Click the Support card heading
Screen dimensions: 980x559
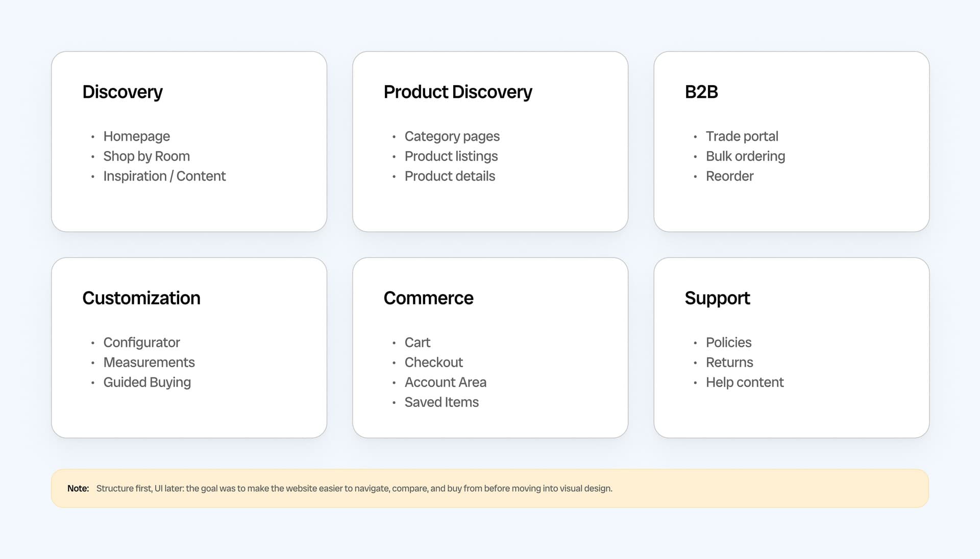pos(717,298)
